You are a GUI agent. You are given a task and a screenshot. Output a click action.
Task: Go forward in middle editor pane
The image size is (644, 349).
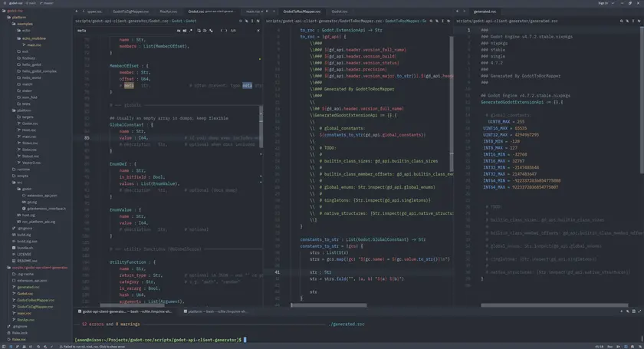[x=274, y=12]
